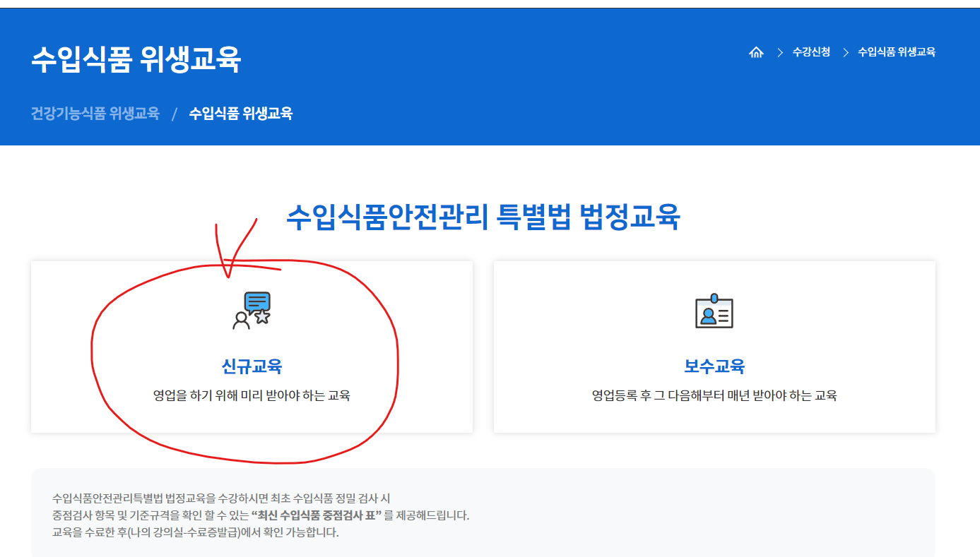Select the 수입식품 위생교육 tab
The image size is (980, 557).
241,113
